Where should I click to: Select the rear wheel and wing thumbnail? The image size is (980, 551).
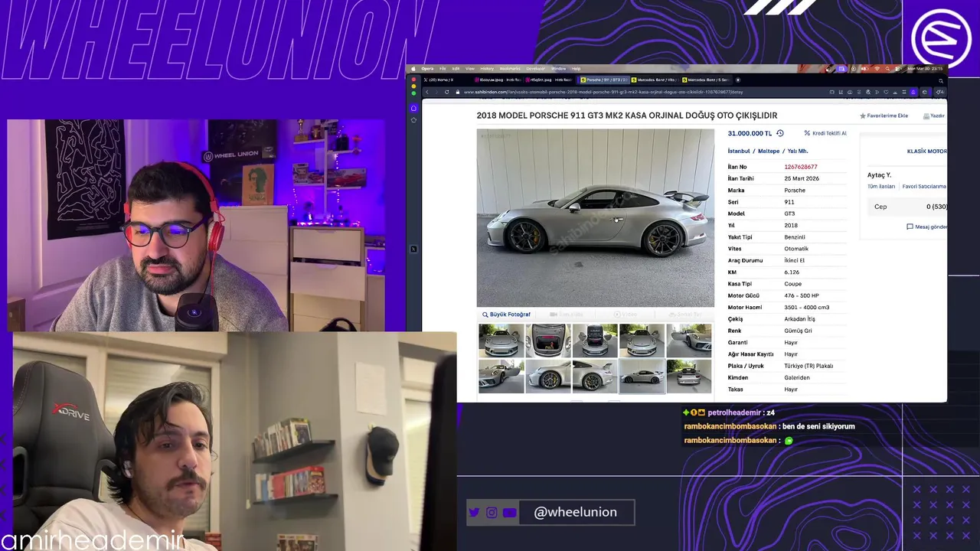[x=595, y=377]
